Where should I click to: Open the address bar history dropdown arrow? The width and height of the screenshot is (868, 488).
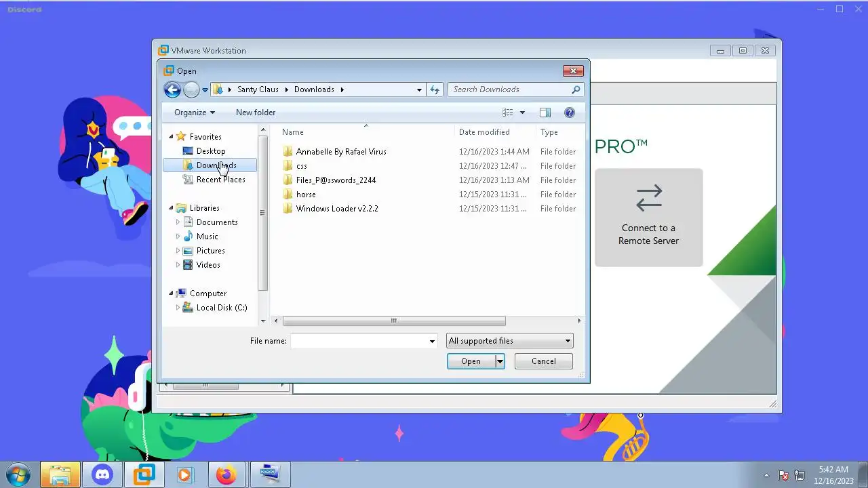click(x=419, y=89)
